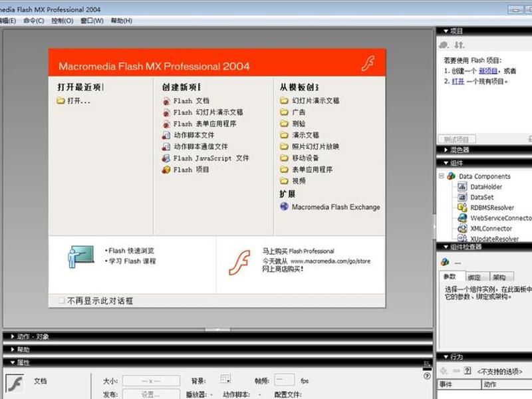Collapse the 行为 panel
The height and width of the screenshot is (399, 532).
tap(446, 356)
